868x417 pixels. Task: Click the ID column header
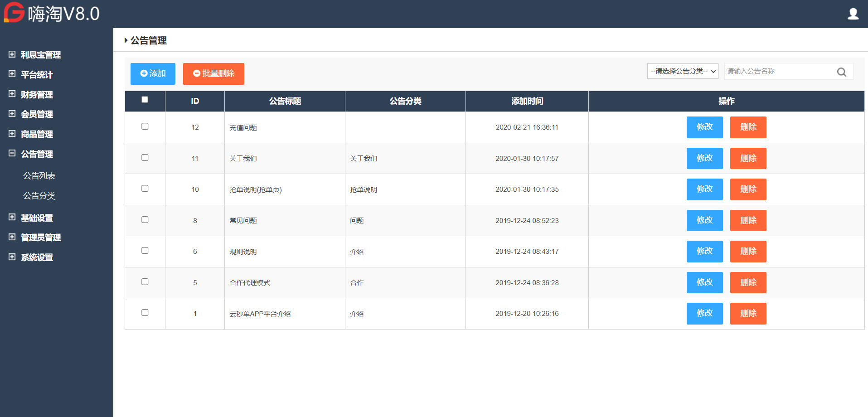[x=195, y=101]
